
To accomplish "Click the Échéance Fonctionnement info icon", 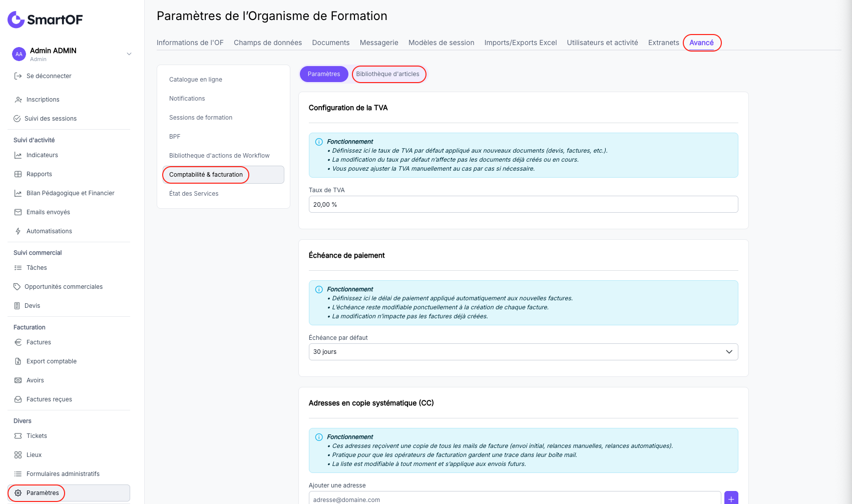I will [319, 289].
